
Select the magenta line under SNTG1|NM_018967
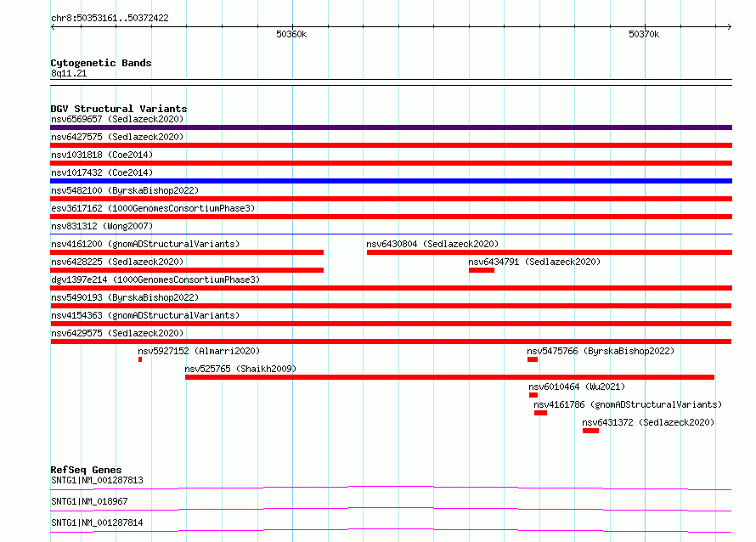tap(391, 510)
